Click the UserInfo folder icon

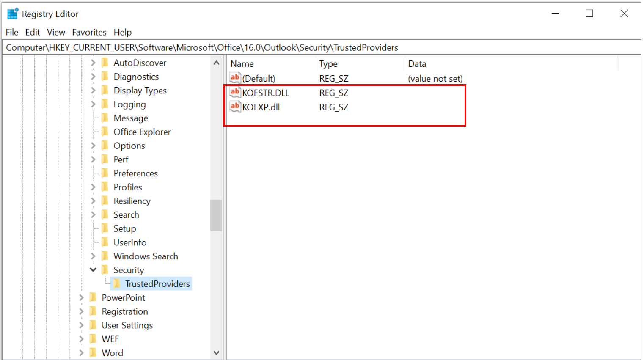point(105,242)
